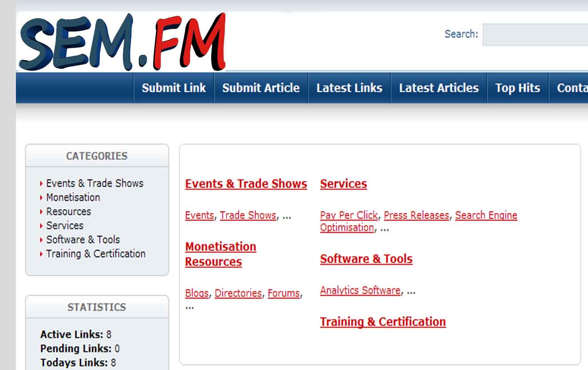588x370 pixels.
Task: Open the Search Engine Optimisation link
Action: click(418, 221)
